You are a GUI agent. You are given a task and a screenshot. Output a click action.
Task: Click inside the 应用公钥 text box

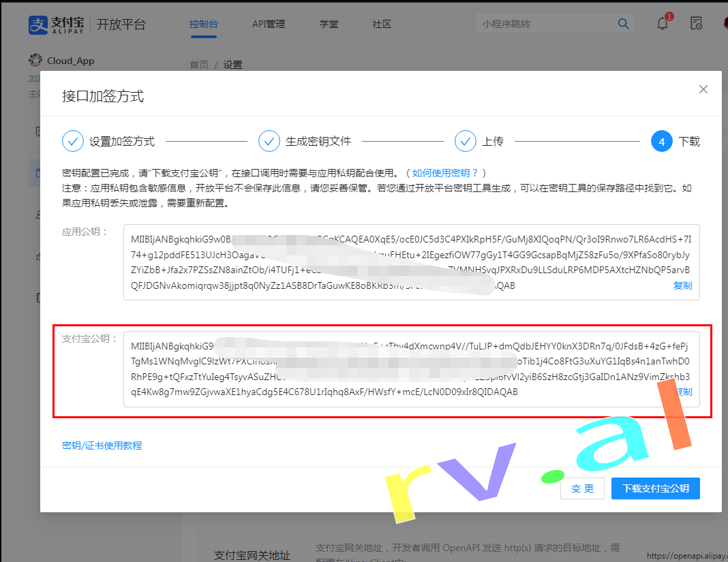[x=411, y=262]
